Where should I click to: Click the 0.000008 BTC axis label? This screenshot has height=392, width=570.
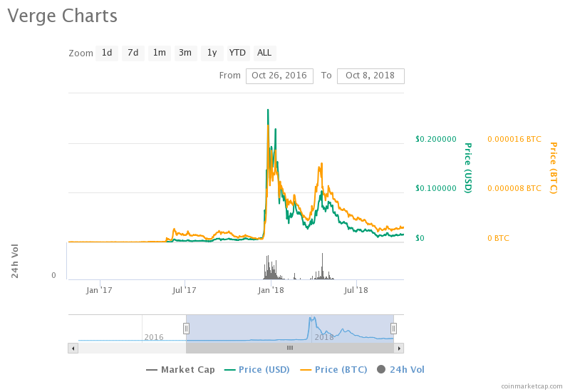coord(514,188)
